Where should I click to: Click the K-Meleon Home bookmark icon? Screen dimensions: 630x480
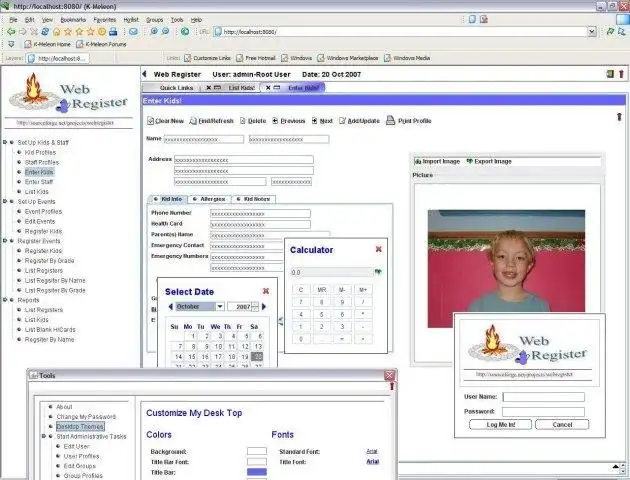(x=28, y=44)
